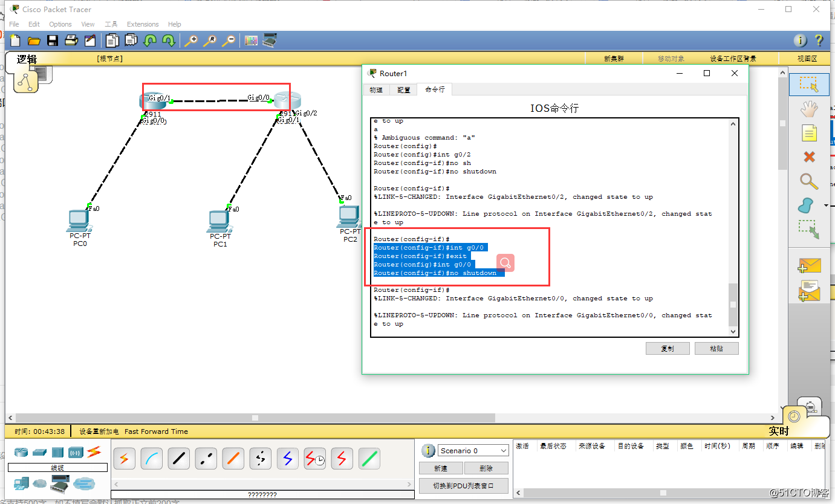Image resolution: width=835 pixels, height=504 pixels.
Task: Zoom in with the plus magnifier
Action: tap(191, 40)
